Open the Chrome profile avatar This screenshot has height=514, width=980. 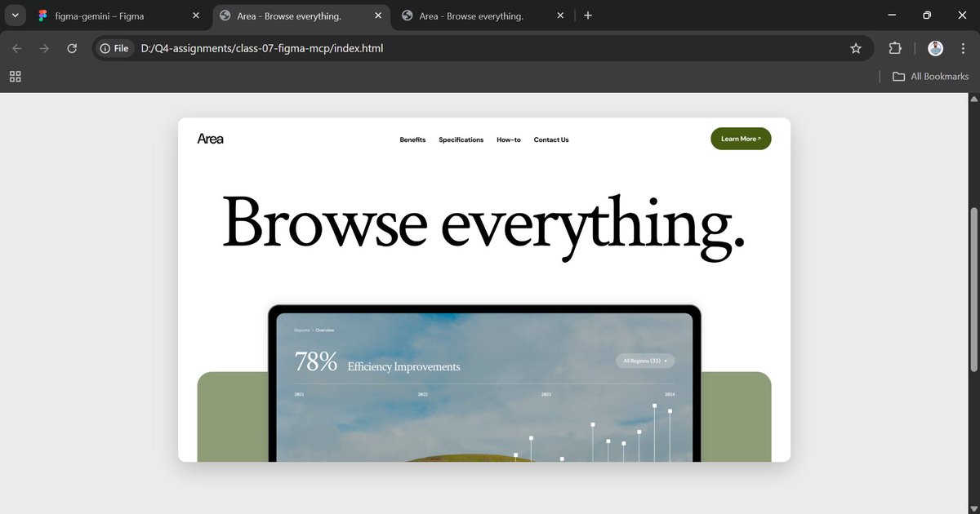936,48
